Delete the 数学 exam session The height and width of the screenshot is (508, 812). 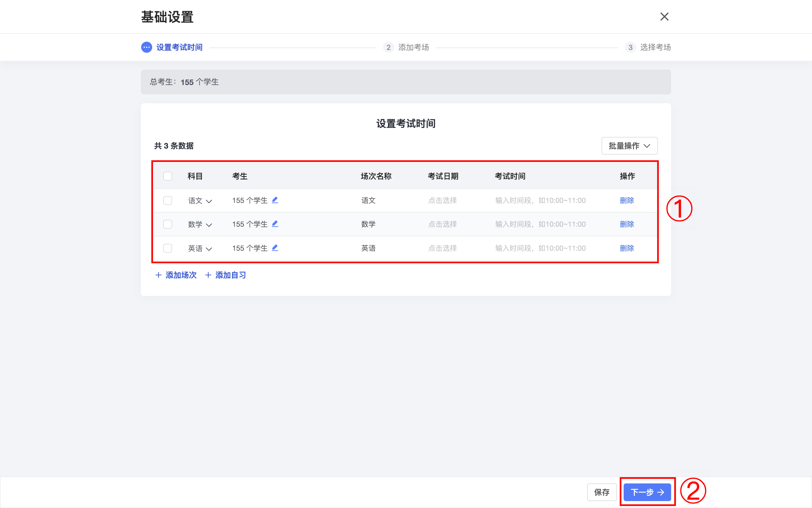click(x=627, y=224)
